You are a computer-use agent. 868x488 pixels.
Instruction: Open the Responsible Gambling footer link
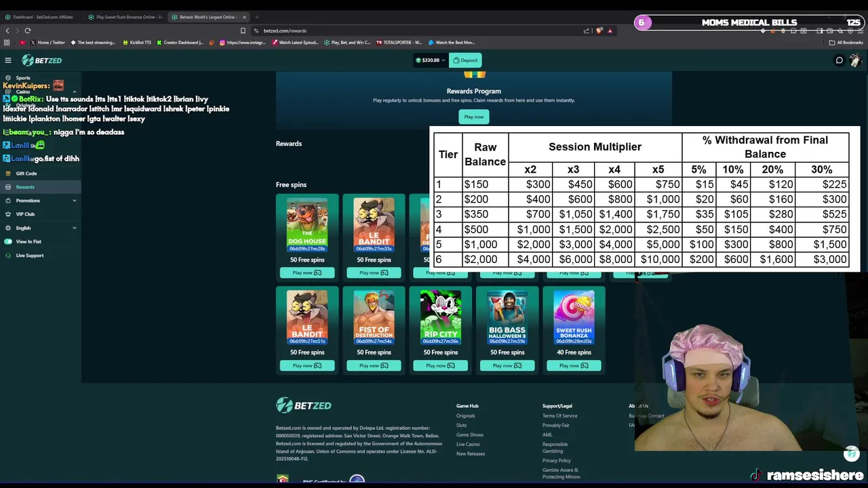click(x=555, y=447)
